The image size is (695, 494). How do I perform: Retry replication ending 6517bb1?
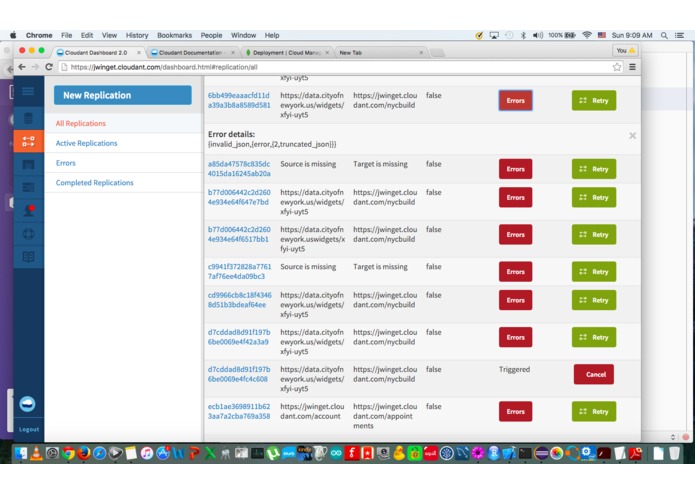[x=594, y=234]
